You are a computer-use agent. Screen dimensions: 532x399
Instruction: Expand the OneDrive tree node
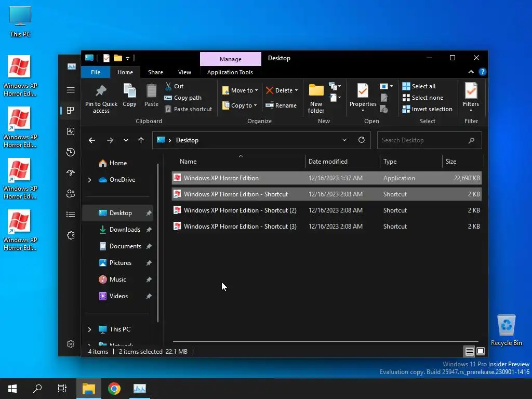tap(89, 180)
